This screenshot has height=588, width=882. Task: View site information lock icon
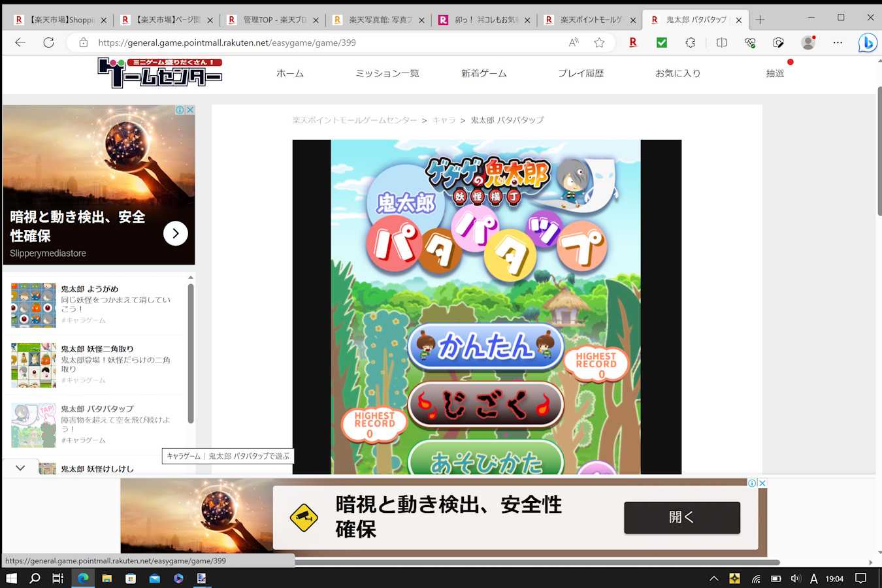click(x=83, y=42)
